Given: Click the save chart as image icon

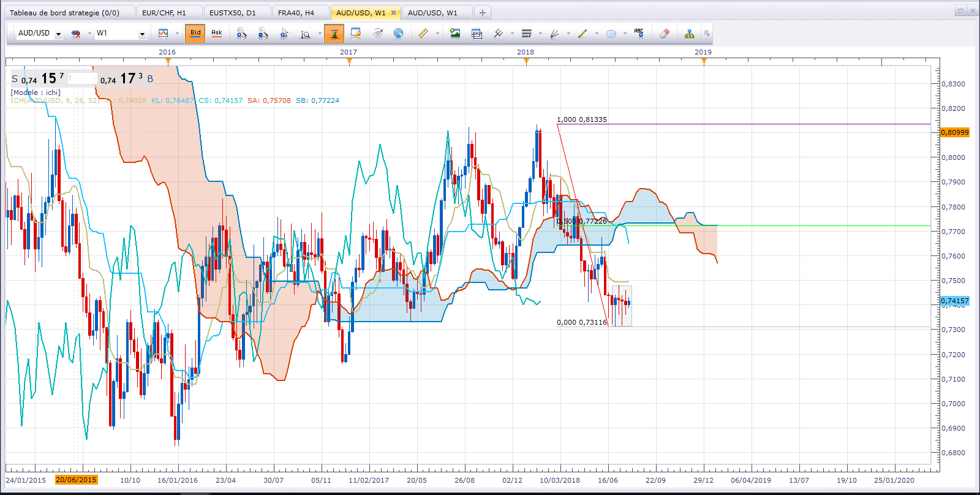Looking at the screenshot, I should (455, 34).
